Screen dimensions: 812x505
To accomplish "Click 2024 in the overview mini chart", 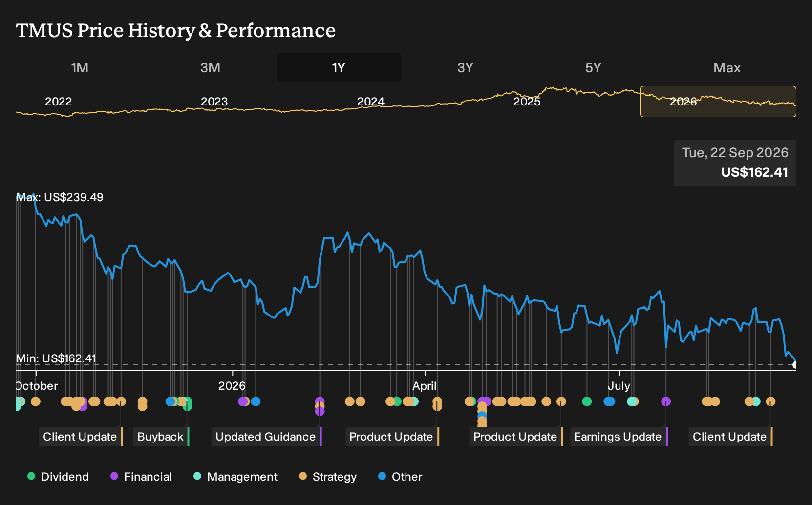I will pyautogui.click(x=370, y=102).
